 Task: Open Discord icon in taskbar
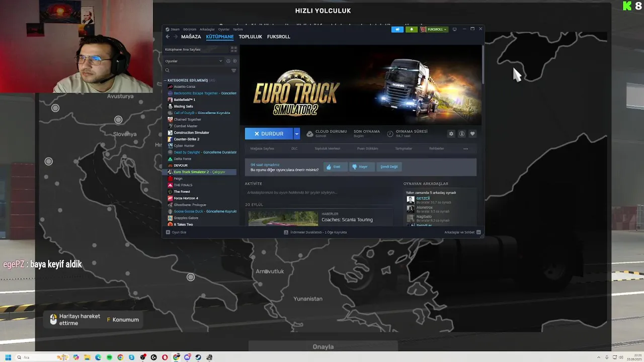[187, 357]
